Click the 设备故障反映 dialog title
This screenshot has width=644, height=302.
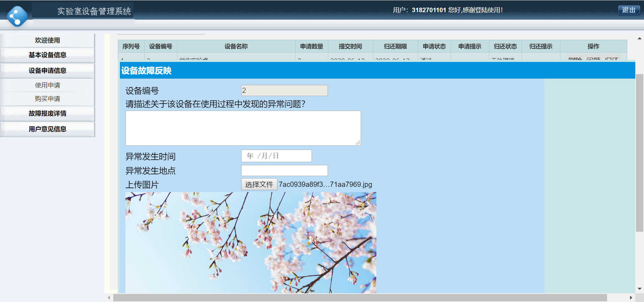click(146, 71)
